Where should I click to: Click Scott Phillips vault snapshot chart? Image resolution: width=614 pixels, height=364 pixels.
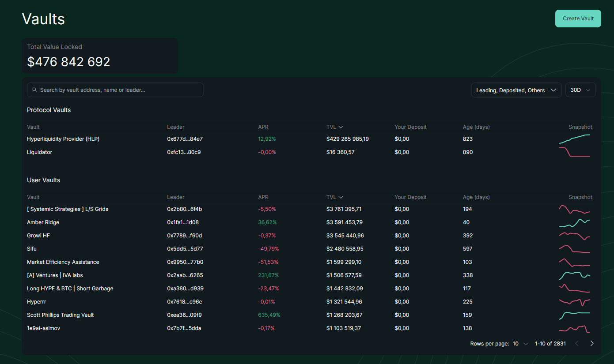click(575, 315)
